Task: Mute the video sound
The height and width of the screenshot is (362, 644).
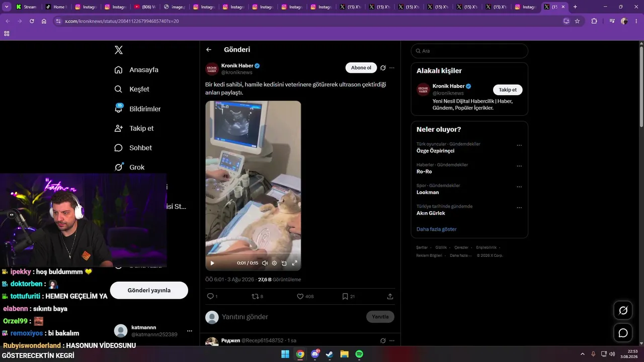Action: (x=265, y=263)
